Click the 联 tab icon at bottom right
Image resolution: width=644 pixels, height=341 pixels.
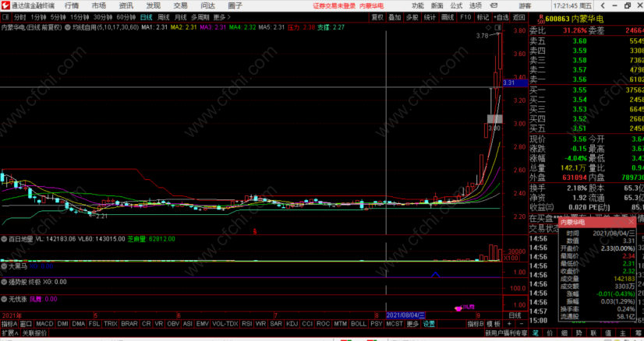tap(594, 332)
